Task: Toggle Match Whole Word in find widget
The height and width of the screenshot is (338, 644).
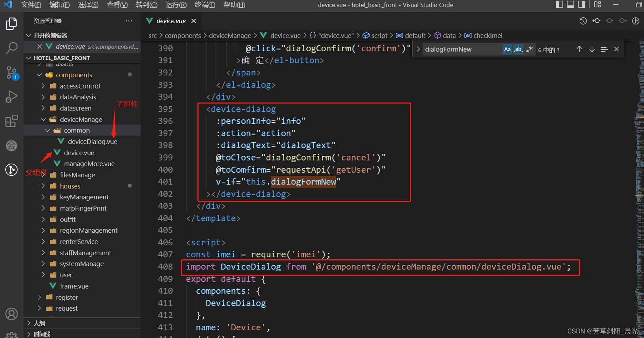Action: (519, 49)
